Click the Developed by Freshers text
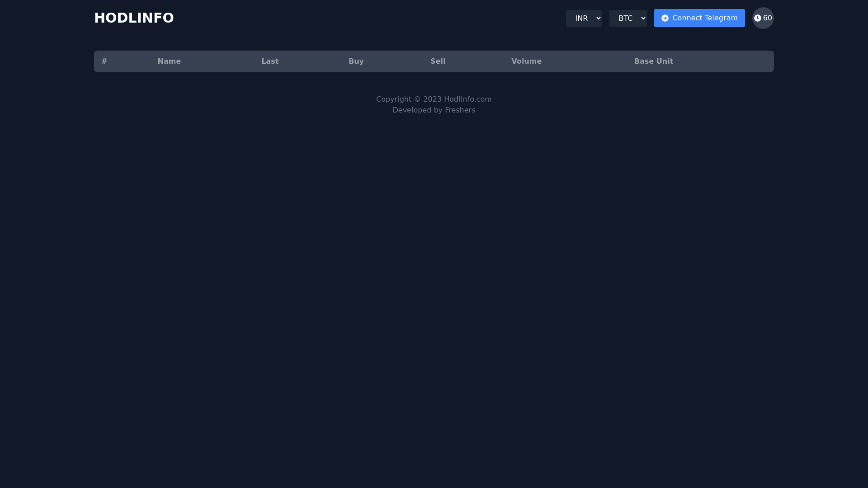 [x=434, y=110]
